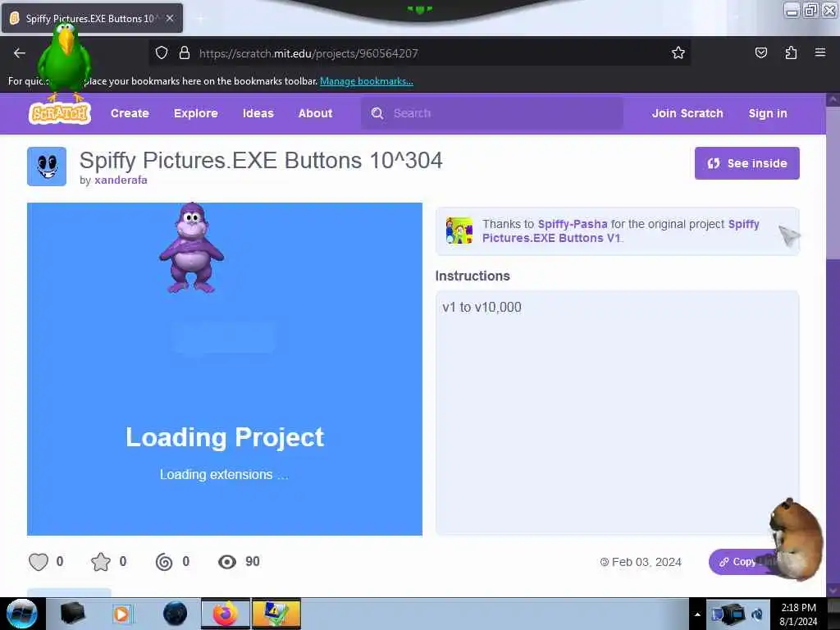Viewport: 840px width, 630px height.
Task: Click the browser address bar URL
Action: tap(308, 53)
